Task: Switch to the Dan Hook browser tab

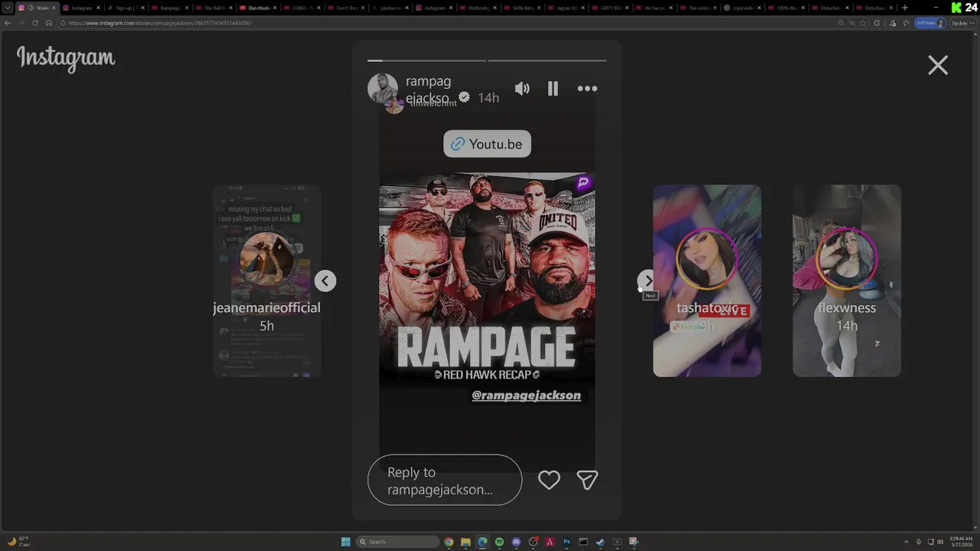Action: 258,8
